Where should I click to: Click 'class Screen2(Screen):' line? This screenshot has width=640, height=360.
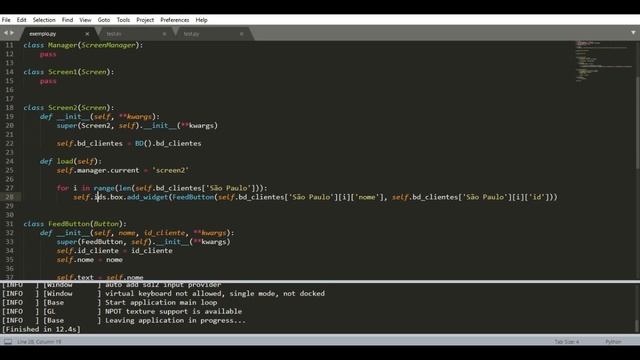click(x=69, y=107)
